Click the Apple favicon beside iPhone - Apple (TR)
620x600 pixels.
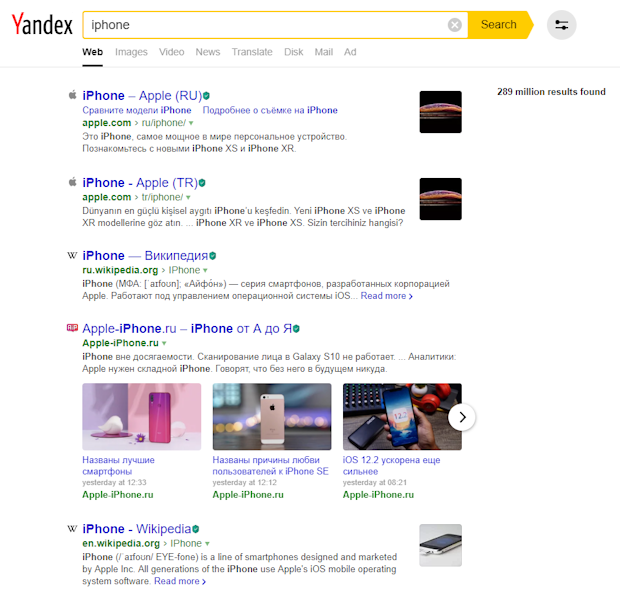click(x=72, y=182)
